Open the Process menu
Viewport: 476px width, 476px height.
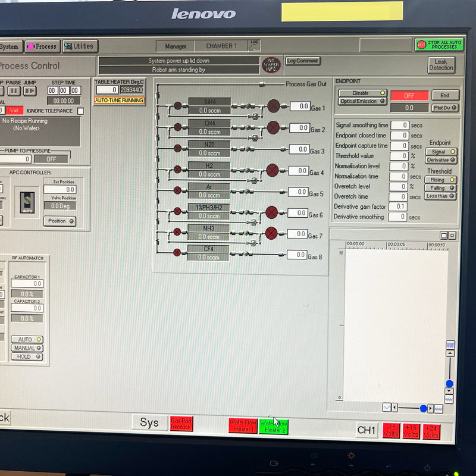(43, 46)
